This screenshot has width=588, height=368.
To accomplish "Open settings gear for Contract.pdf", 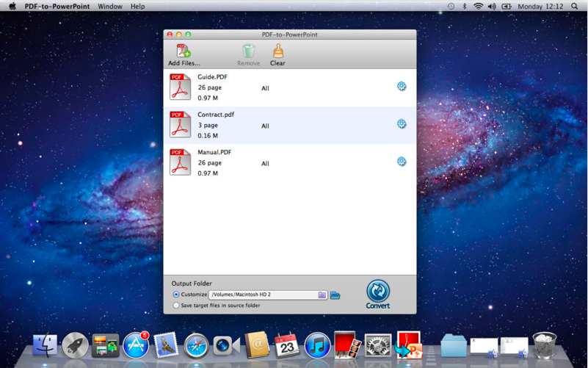I will 402,123.
